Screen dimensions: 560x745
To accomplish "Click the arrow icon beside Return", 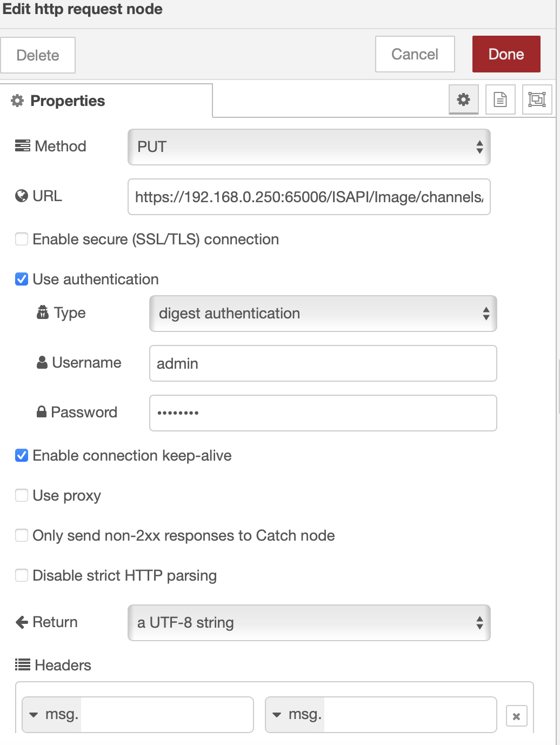I will (21, 622).
